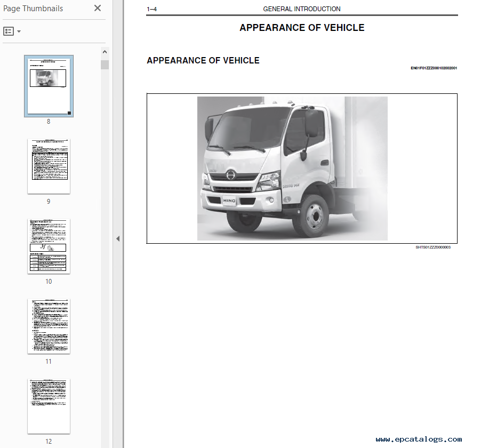Image resolution: width=489 pixels, height=448 pixels.
Task: Click the page label 10 under thumbnail
Action: [x=49, y=282]
